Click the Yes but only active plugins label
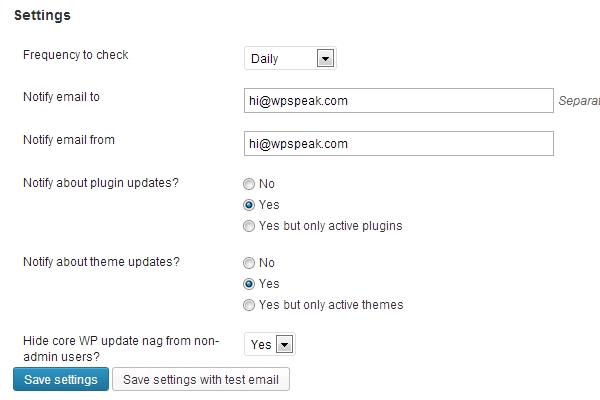The width and height of the screenshot is (600, 400). (x=331, y=226)
